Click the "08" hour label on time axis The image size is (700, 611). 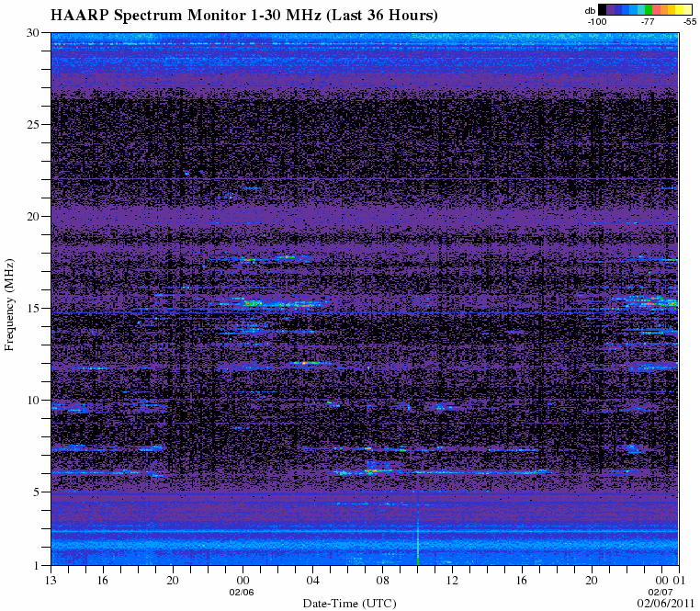(382, 580)
